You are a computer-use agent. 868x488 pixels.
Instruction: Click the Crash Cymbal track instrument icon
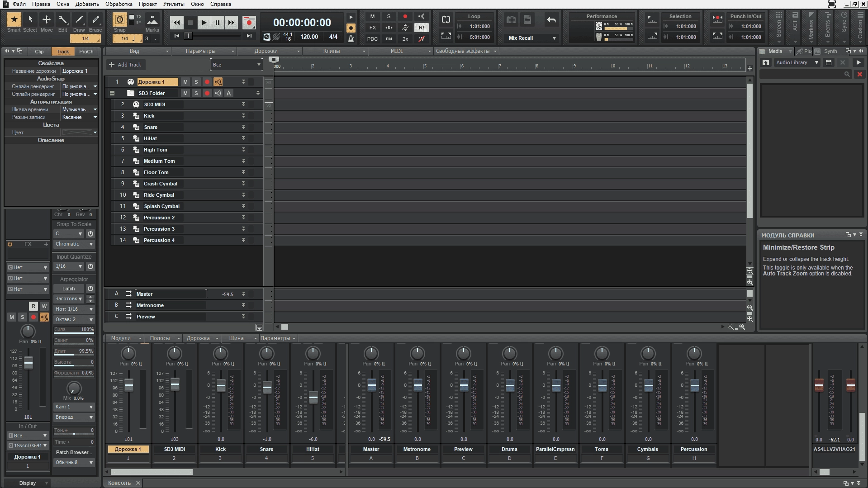pyautogui.click(x=136, y=184)
